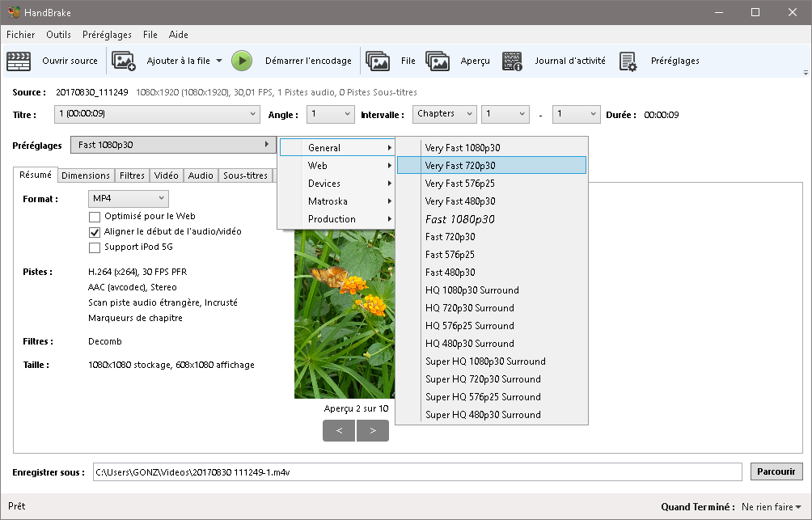Click the Ajouter à la file icon
812x520 pixels.
(x=124, y=61)
